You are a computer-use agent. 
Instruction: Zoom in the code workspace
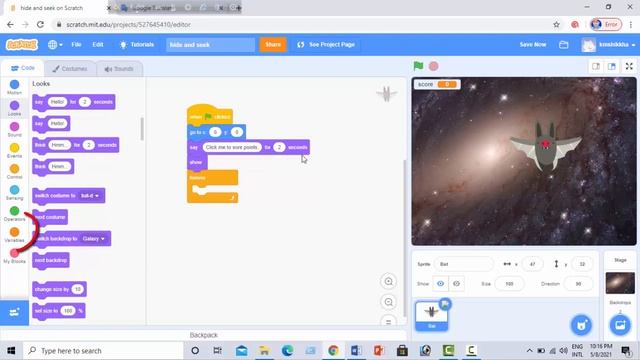point(389,281)
